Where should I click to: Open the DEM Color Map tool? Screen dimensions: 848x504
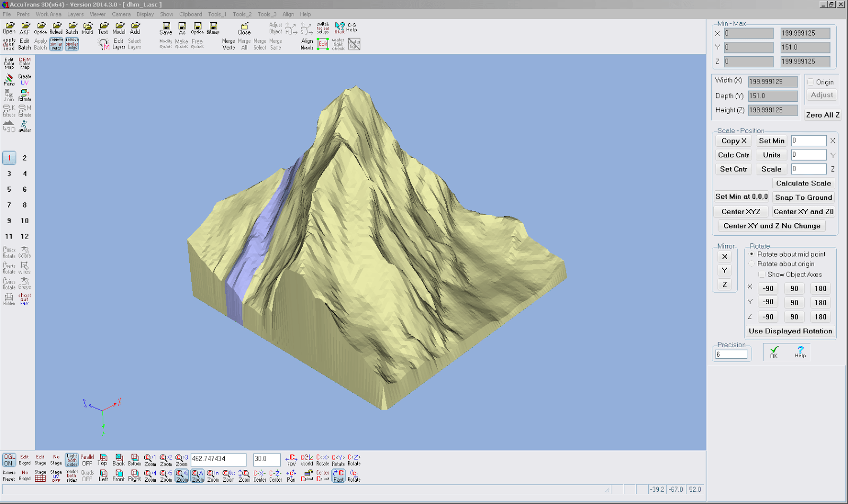click(24, 62)
